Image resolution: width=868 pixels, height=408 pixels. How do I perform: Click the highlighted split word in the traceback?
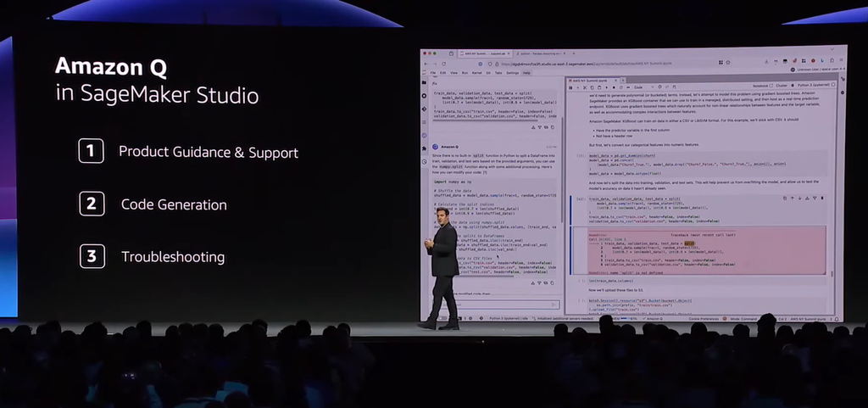tap(689, 243)
